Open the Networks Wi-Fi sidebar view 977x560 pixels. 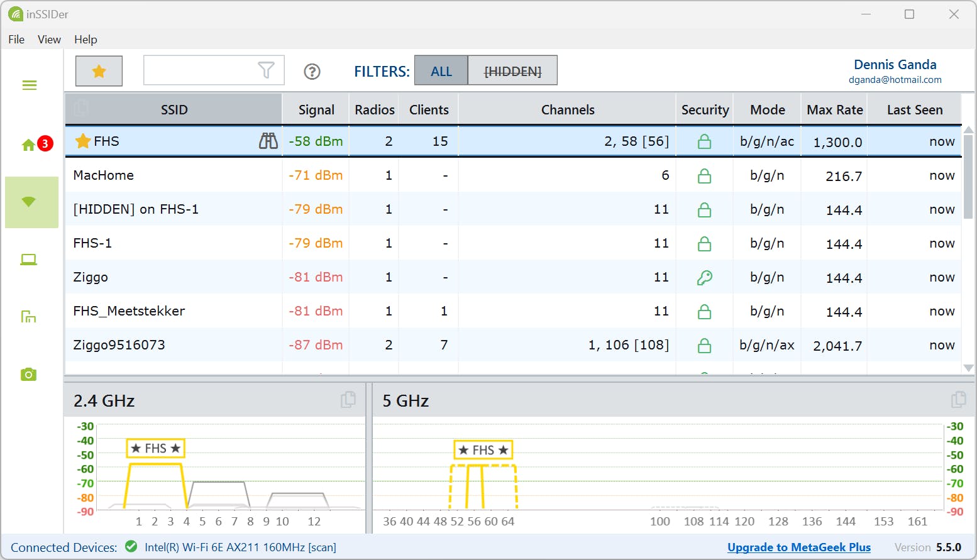point(29,202)
